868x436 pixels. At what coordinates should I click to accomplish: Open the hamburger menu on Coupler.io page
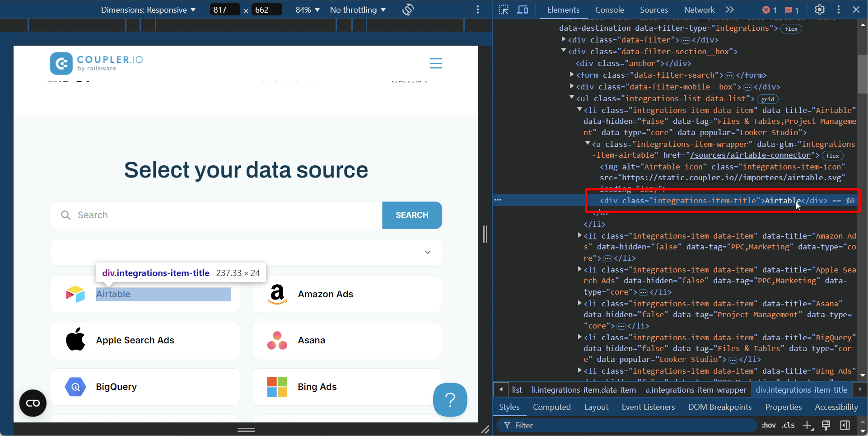[x=435, y=63]
